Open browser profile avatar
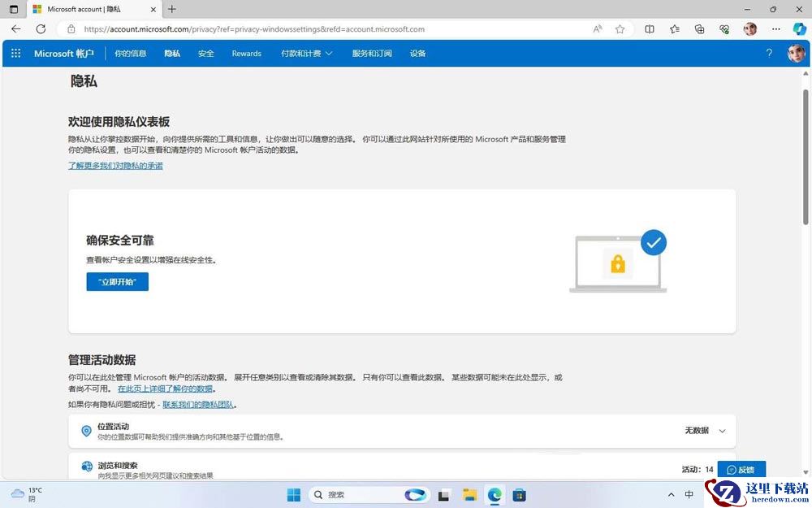This screenshot has height=508, width=812. pos(749,29)
